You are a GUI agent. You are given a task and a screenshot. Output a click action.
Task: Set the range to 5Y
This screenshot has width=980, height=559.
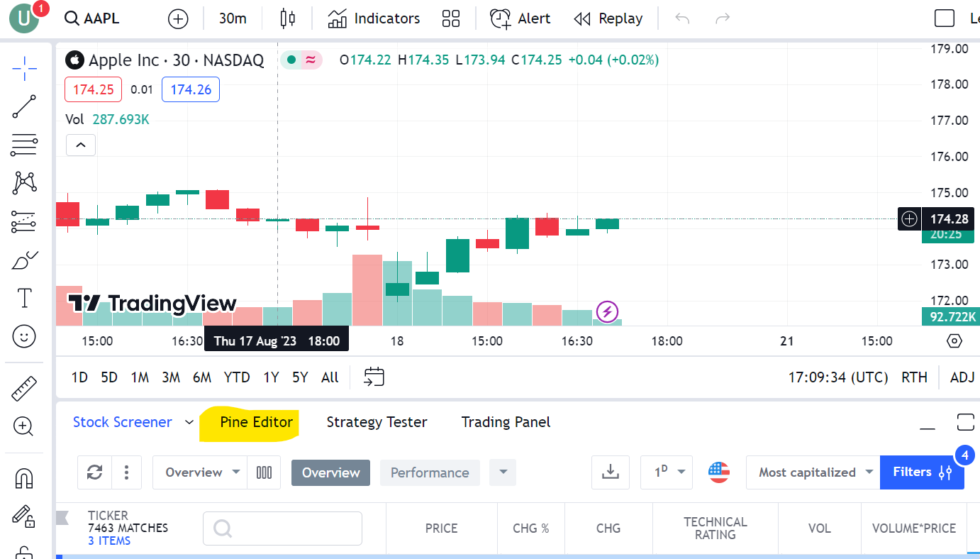[300, 377]
